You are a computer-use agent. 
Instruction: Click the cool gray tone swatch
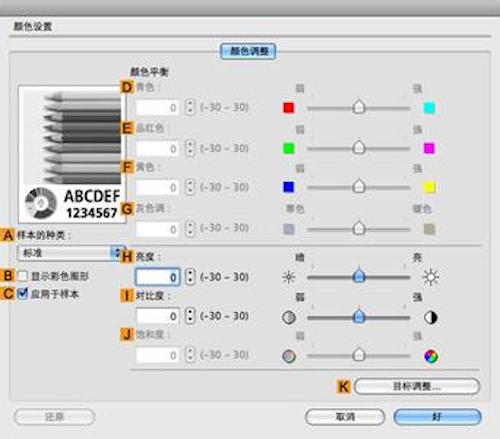click(x=289, y=229)
